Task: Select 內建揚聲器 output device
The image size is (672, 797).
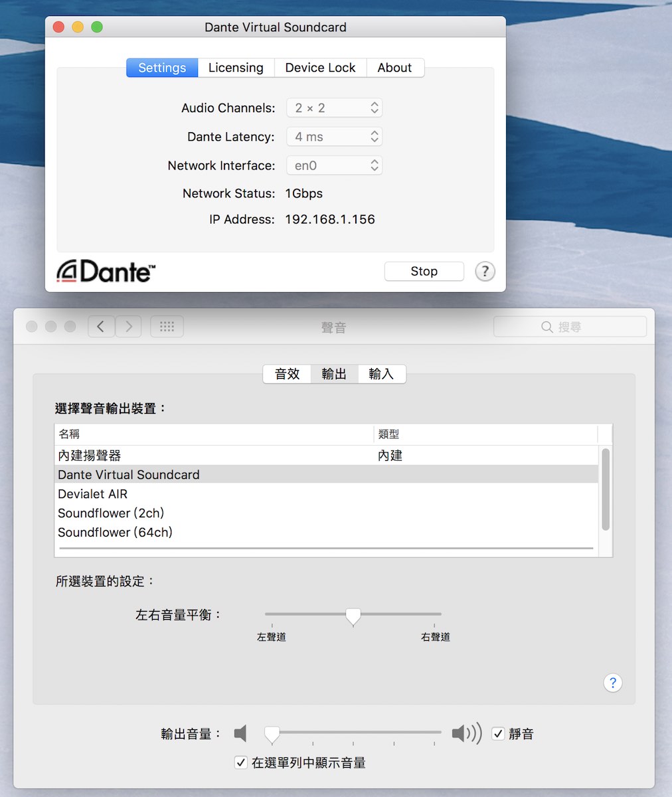Action: click(326, 456)
